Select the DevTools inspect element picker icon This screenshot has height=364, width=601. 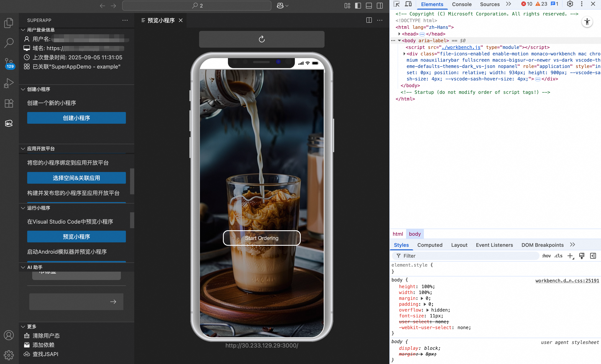(397, 4)
